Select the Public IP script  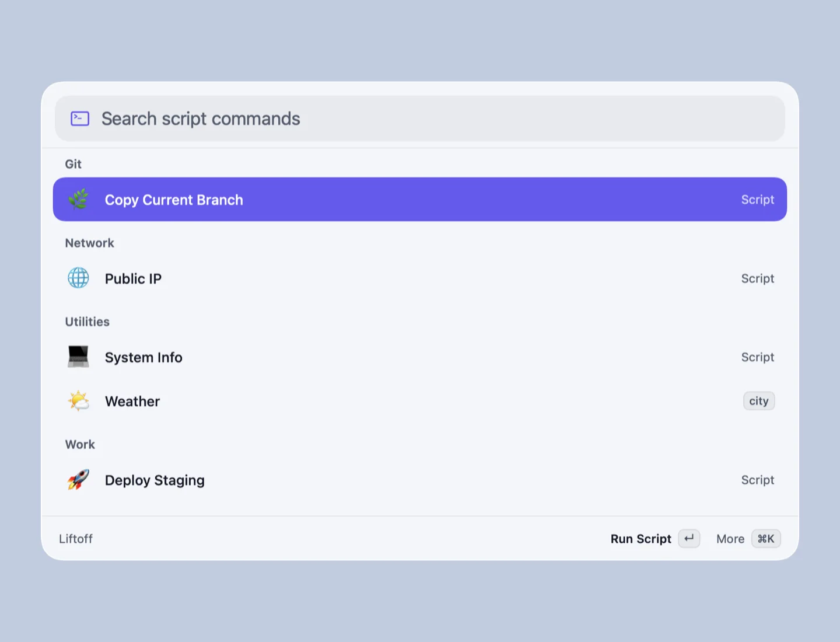click(420, 278)
